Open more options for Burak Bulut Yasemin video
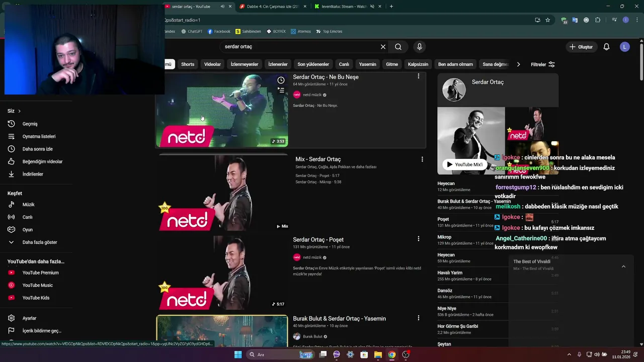 coord(418,318)
